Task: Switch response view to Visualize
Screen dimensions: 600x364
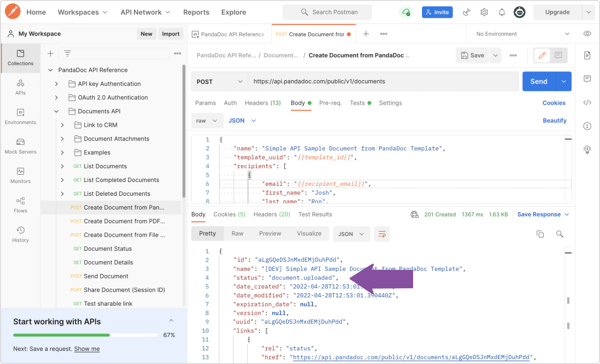Action: pos(309,234)
